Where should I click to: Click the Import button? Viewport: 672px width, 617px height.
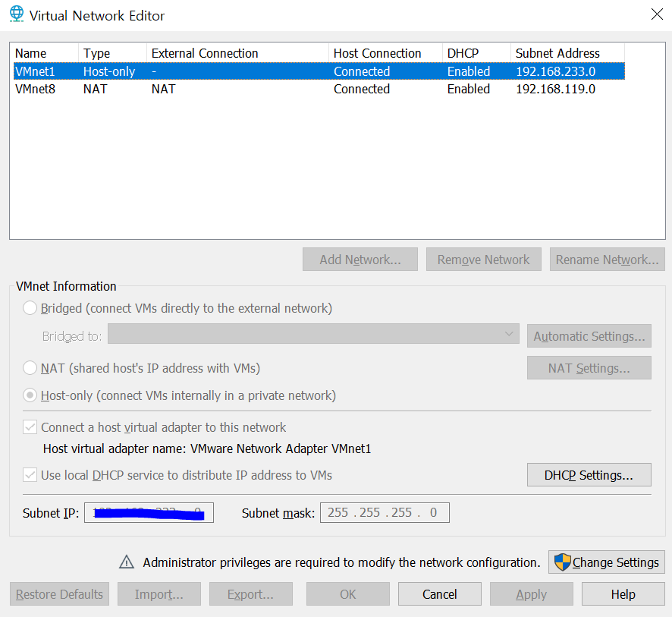(159, 593)
